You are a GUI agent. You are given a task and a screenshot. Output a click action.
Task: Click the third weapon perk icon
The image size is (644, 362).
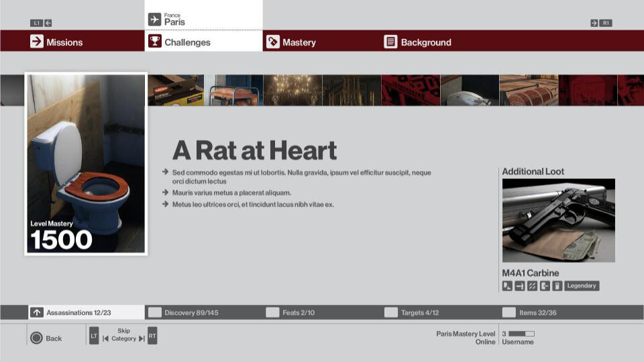[x=532, y=286]
